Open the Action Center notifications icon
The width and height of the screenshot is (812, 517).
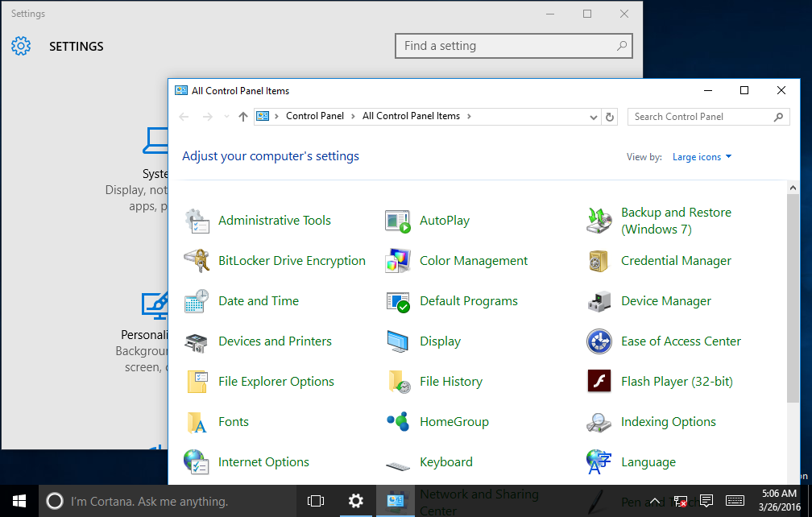[706, 501]
